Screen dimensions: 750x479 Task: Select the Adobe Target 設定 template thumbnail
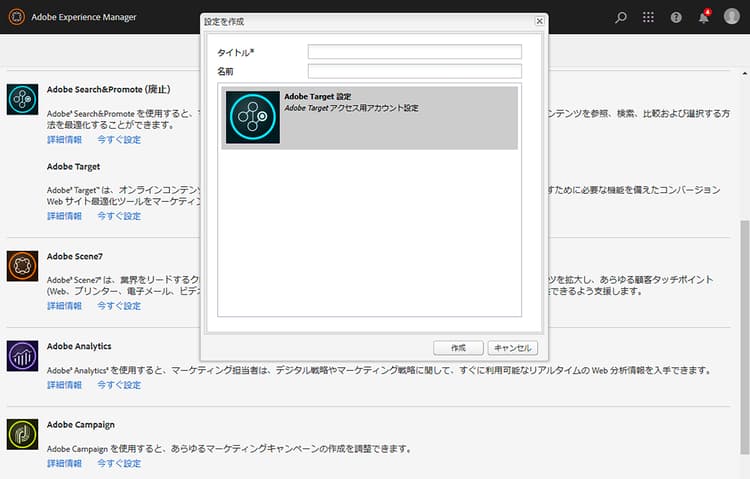[x=253, y=117]
